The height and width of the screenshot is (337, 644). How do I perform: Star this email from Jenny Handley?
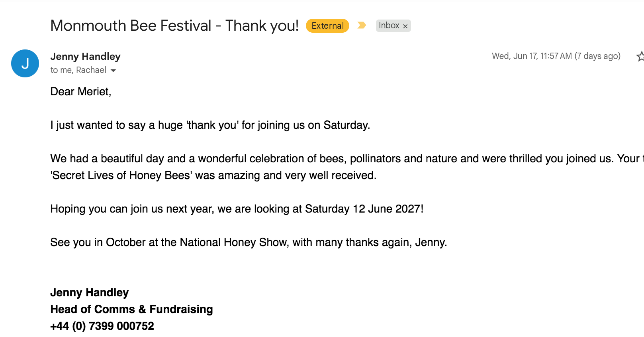click(x=640, y=56)
